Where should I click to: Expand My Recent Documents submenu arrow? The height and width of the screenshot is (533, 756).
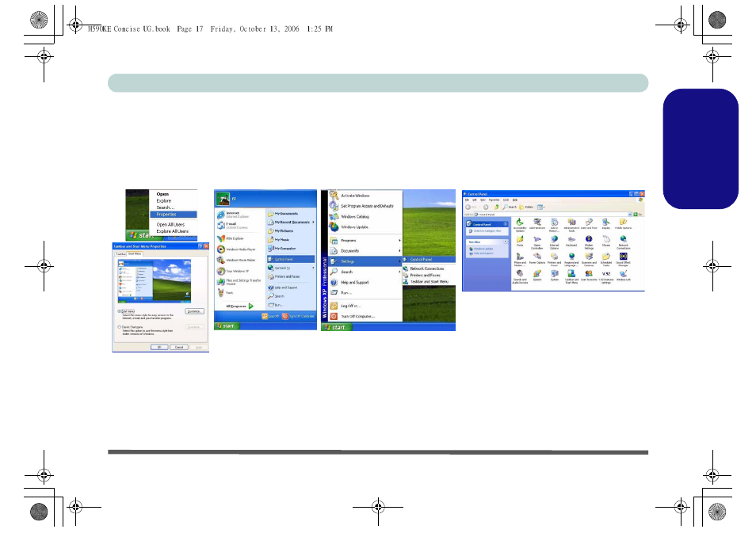(313, 223)
